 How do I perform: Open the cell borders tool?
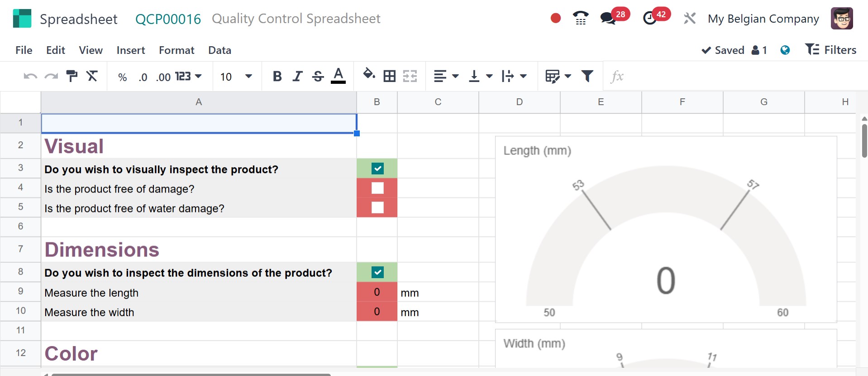[389, 76]
